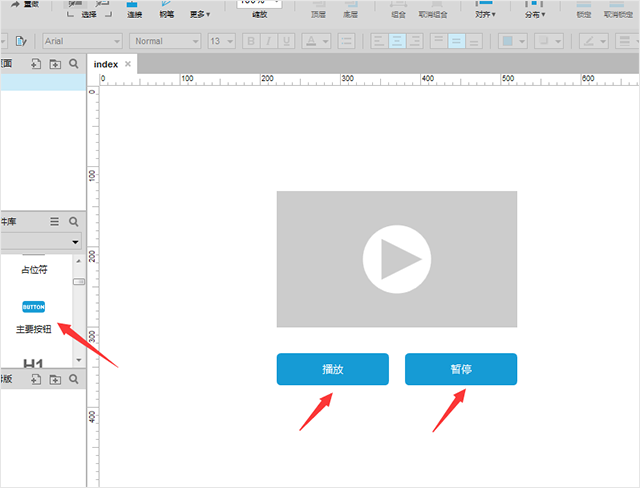Click the Unlock (取消锁定) toolbar button
640x488 pixels.
coord(618,10)
